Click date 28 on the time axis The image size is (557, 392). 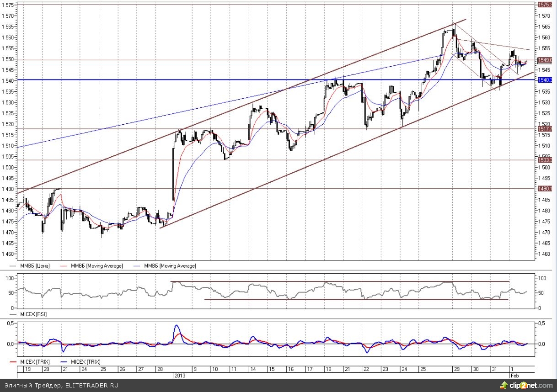click(x=160, y=369)
